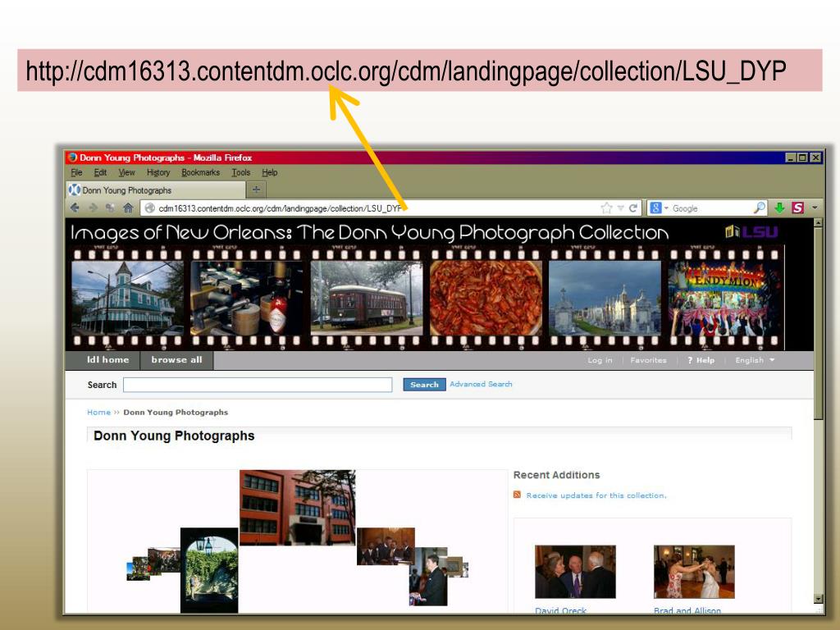
Task: Click the group of men carousel image
Action: (386, 546)
